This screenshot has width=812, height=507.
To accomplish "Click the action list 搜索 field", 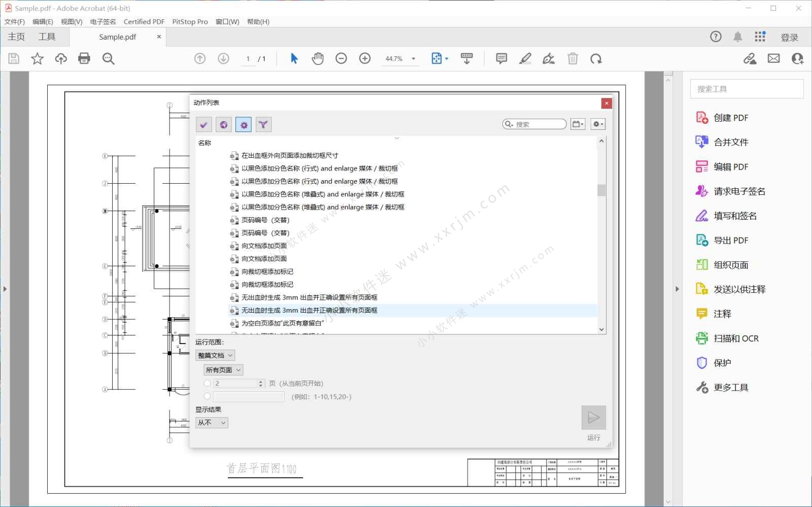I will point(534,124).
